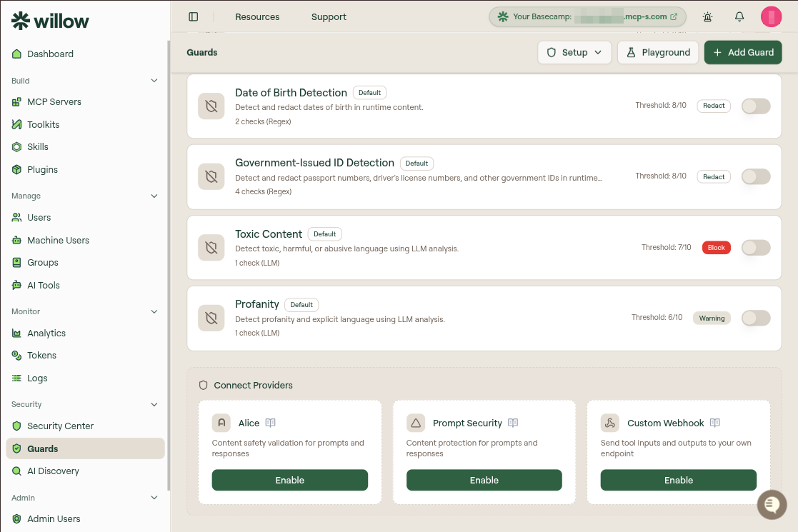Enable the Alice provider

tap(289, 480)
